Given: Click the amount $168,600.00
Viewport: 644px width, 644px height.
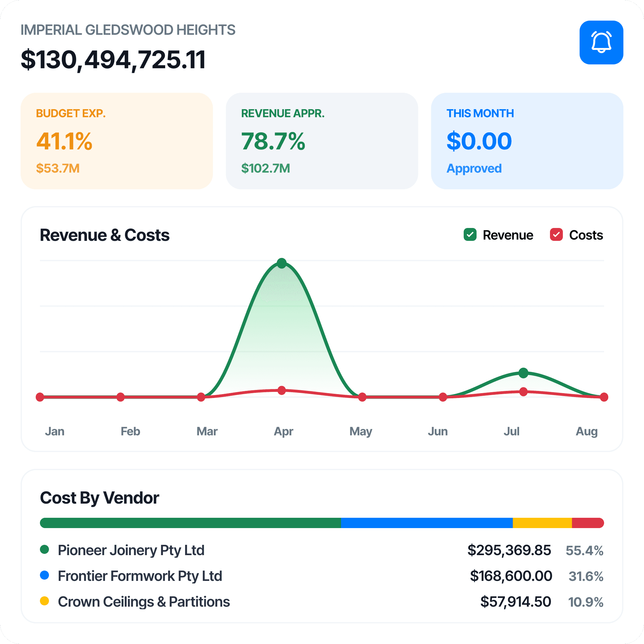Looking at the screenshot, I should pyautogui.click(x=511, y=576).
